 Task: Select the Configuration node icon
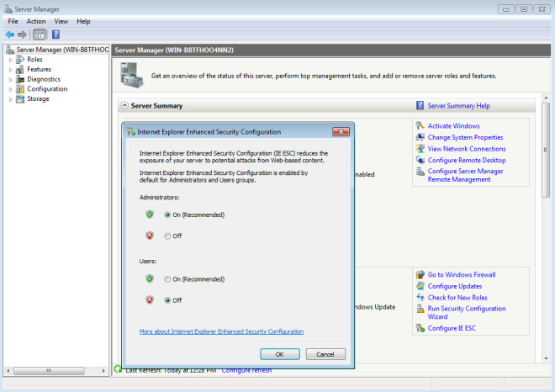click(x=20, y=89)
